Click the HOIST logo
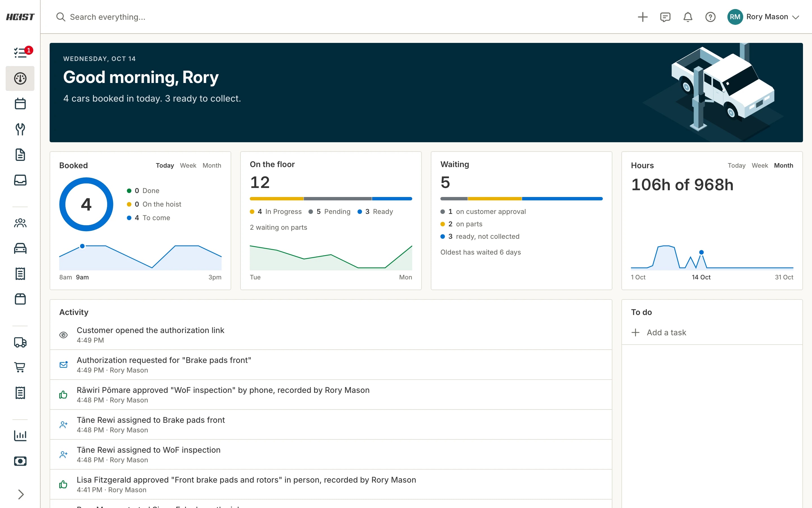The image size is (812, 508). (20, 17)
